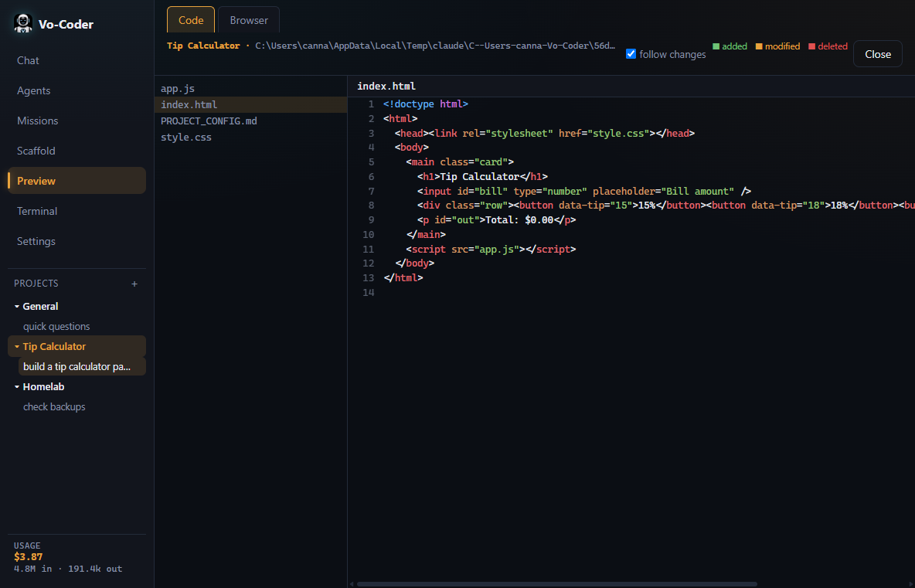Click the project path text in header

[435, 46]
